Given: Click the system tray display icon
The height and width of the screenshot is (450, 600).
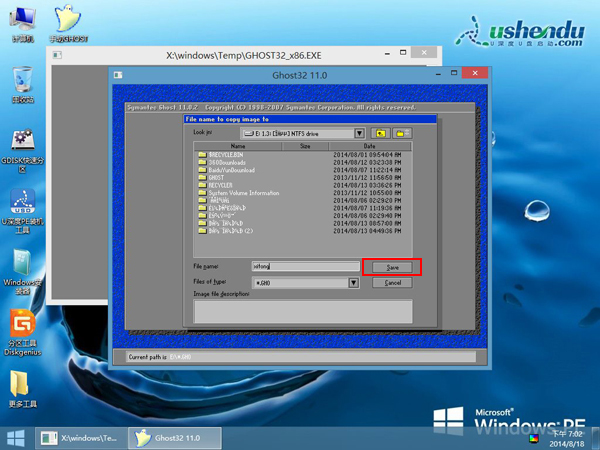Looking at the screenshot, I should pos(533,439).
